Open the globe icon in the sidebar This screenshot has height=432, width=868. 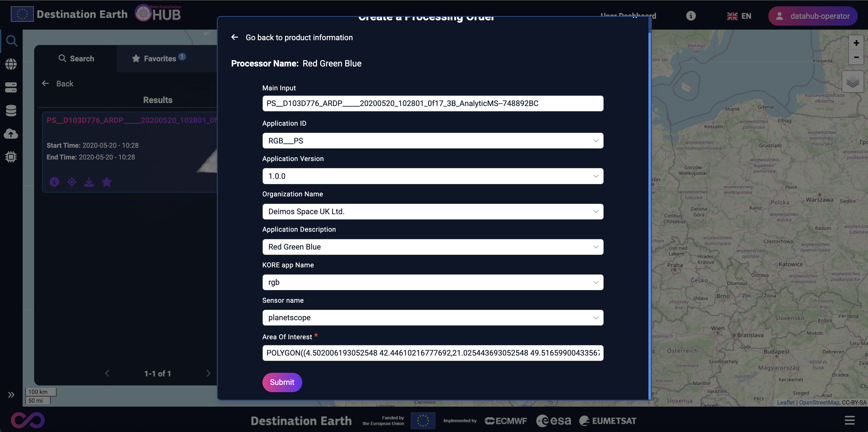pyautogui.click(x=11, y=64)
